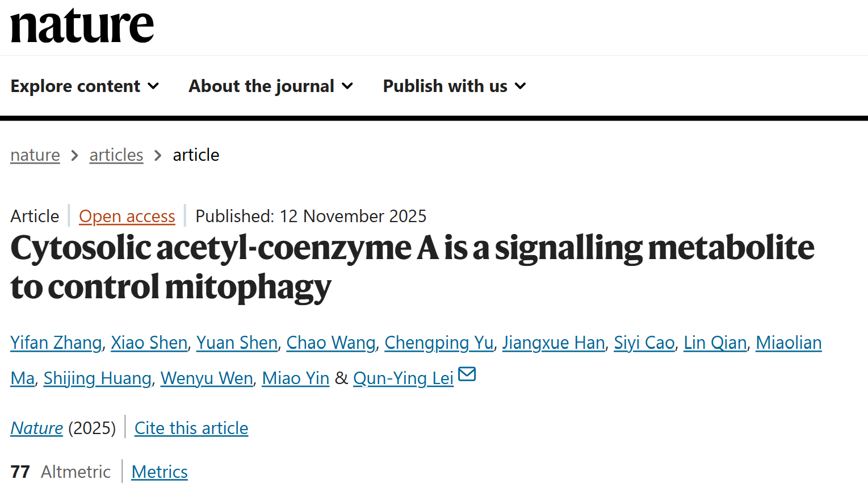The image size is (868, 496).
Task: Go to nature breadcrumb link
Action: coord(35,155)
